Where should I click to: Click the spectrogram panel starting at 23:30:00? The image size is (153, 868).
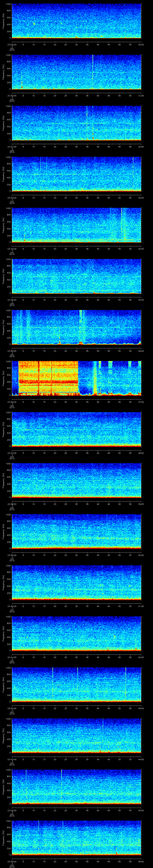tap(76, 72)
